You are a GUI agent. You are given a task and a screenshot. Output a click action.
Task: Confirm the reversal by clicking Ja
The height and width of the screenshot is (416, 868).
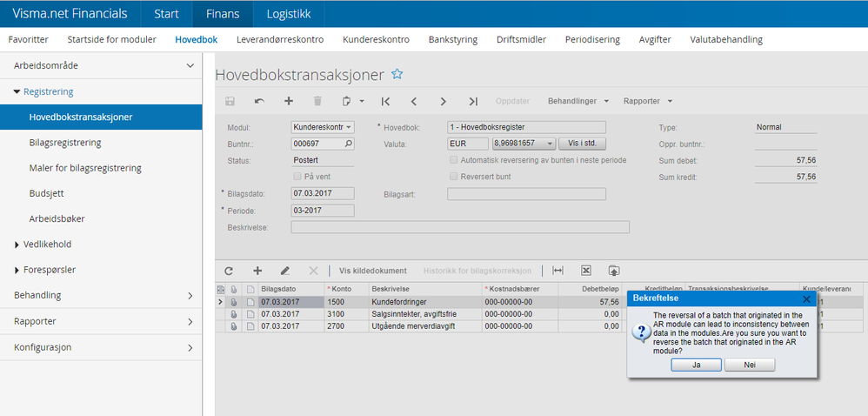696,366
